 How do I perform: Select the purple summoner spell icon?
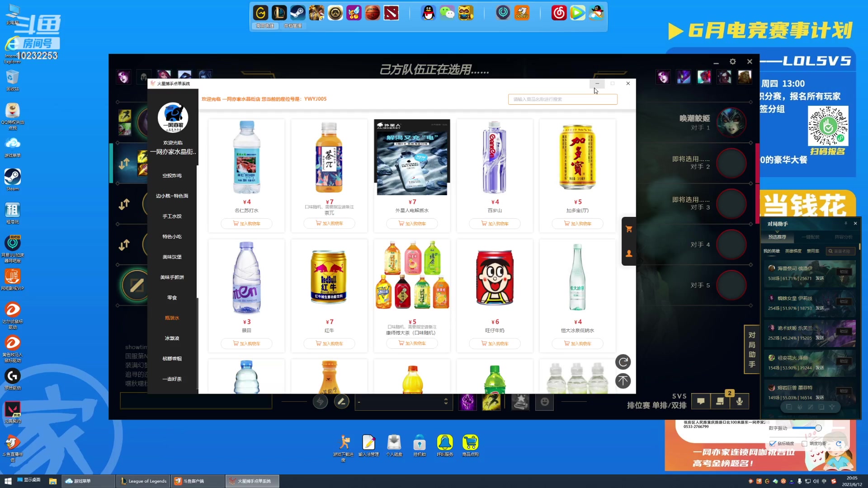click(467, 401)
